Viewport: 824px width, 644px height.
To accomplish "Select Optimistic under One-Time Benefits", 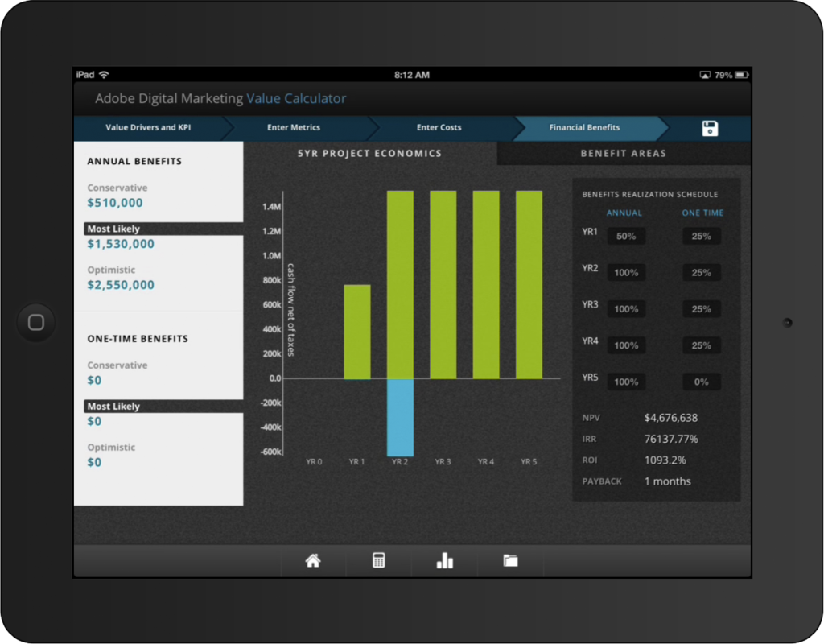I will pyautogui.click(x=111, y=448).
